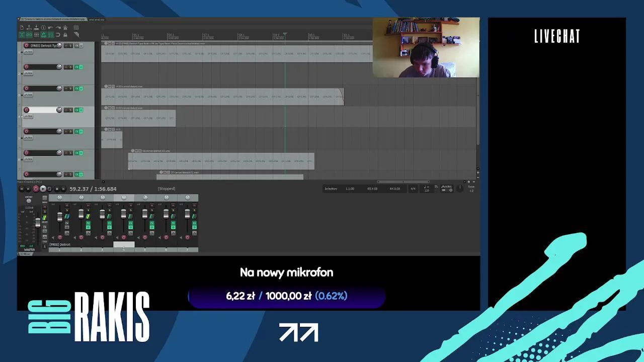Click the Undo arrow in toolbar
Viewport: 644px width, 362px height.
50,28
